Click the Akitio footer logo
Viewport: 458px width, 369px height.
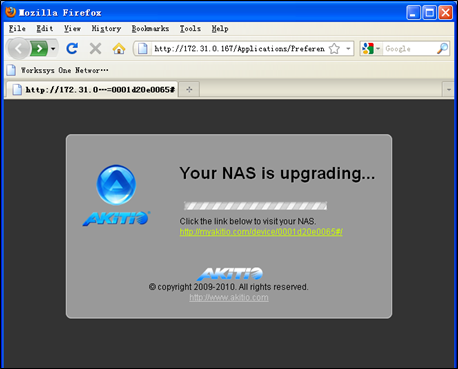tap(230, 274)
